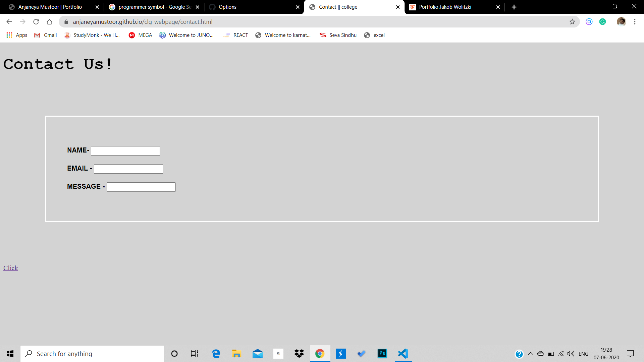Open the purple circular extension icon
The image size is (644, 362).
589,22
